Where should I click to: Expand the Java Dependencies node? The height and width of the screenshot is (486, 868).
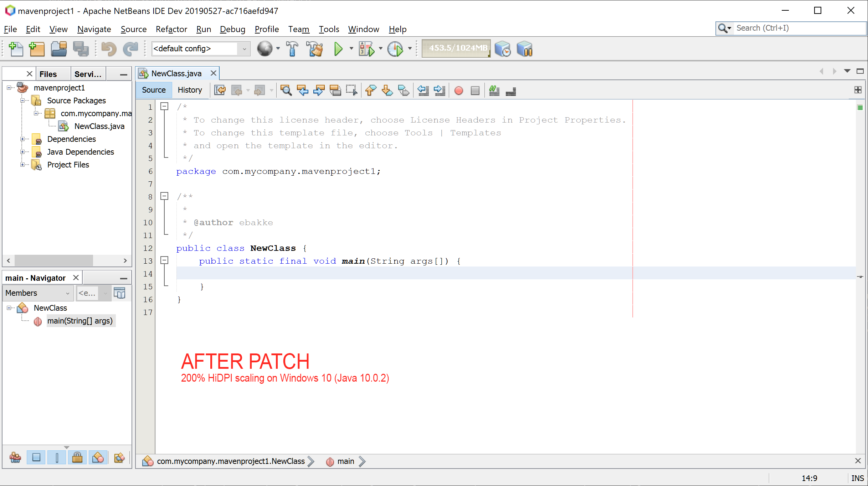tap(22, 152)
